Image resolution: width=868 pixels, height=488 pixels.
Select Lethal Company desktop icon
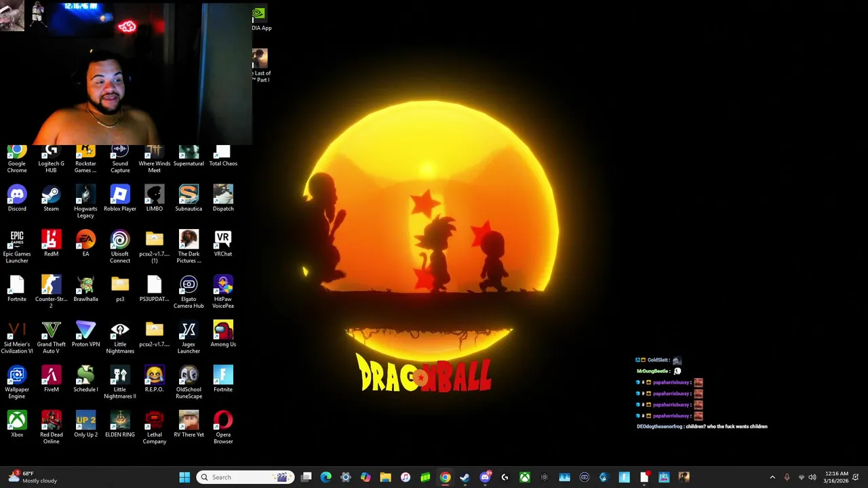tap(155, 428)
